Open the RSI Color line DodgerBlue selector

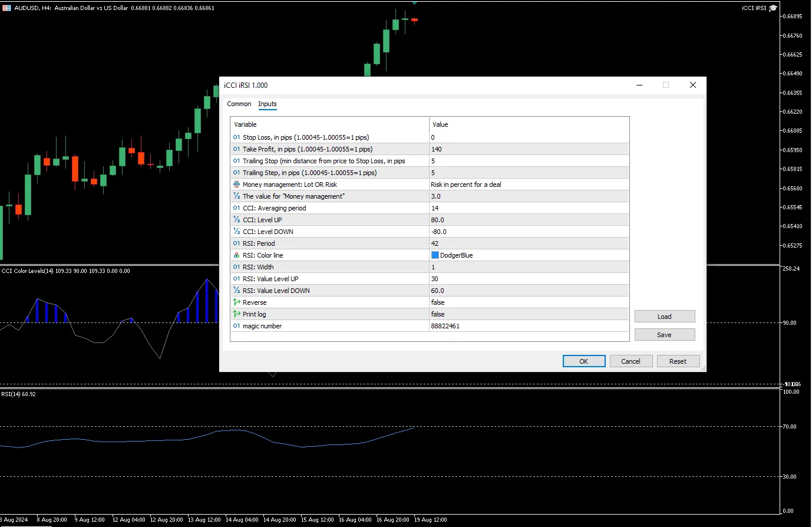(x=529, y=255)
